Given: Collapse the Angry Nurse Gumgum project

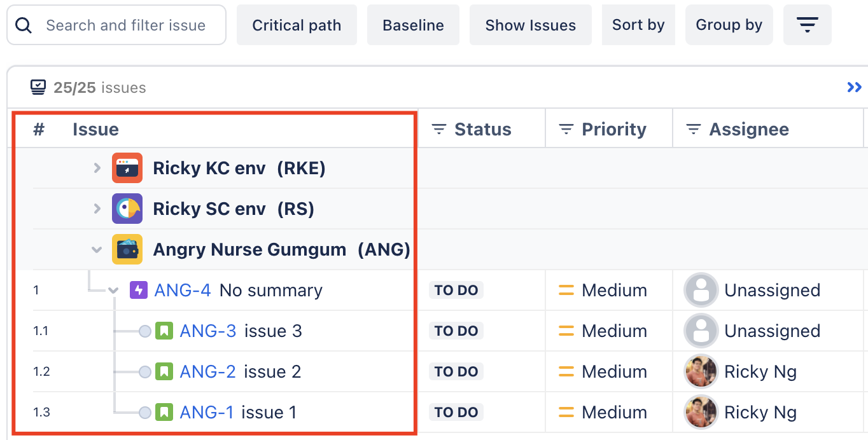Looking at the screenshot, I should [x=97, y=250].
